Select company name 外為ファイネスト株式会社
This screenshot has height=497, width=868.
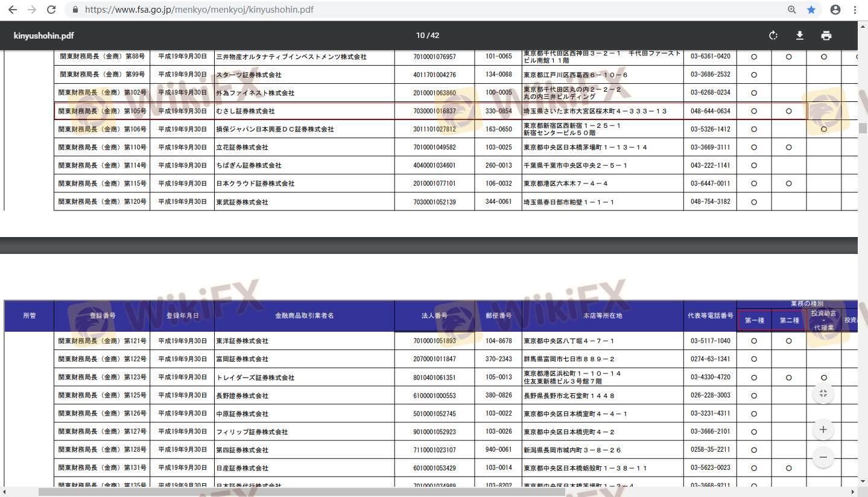click(255, 93)
